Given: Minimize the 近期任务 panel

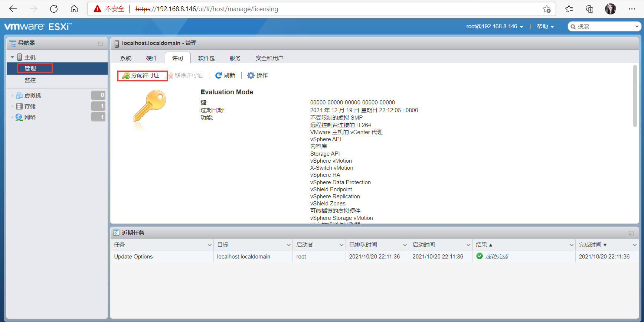Looking at the screenshot, I should click(631, 233).
